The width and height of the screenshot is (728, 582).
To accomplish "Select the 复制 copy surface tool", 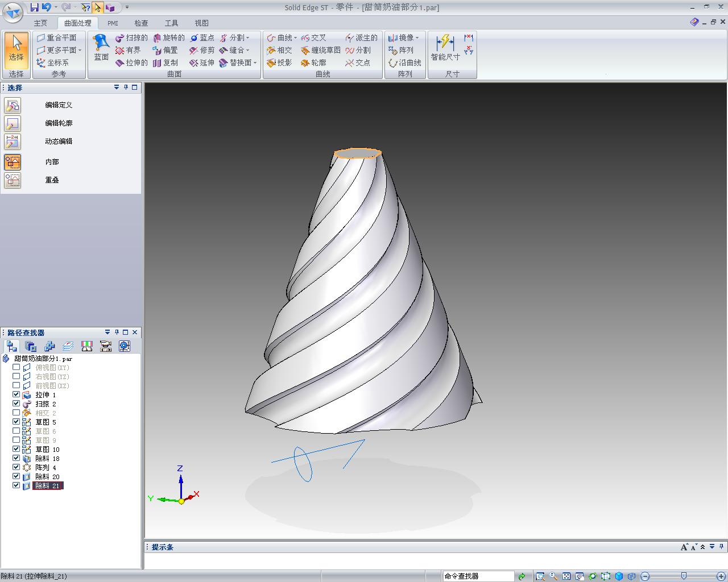I will point(165,63).
